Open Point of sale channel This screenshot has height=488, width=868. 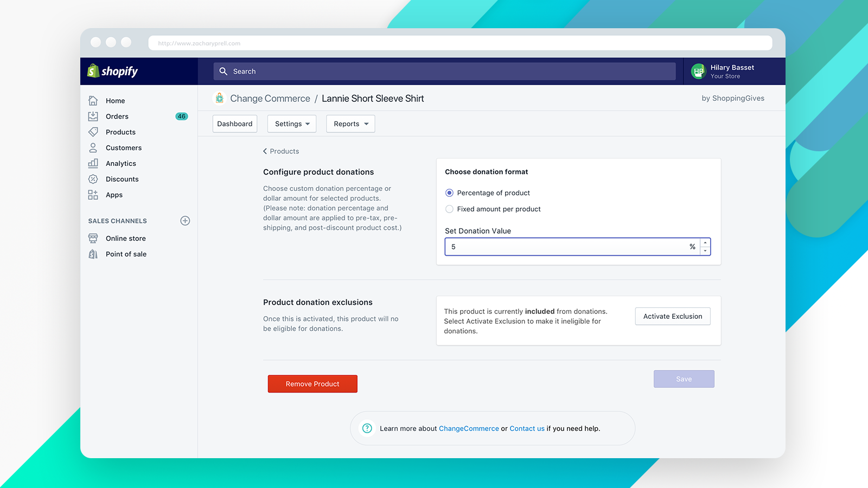pos(126,254)
